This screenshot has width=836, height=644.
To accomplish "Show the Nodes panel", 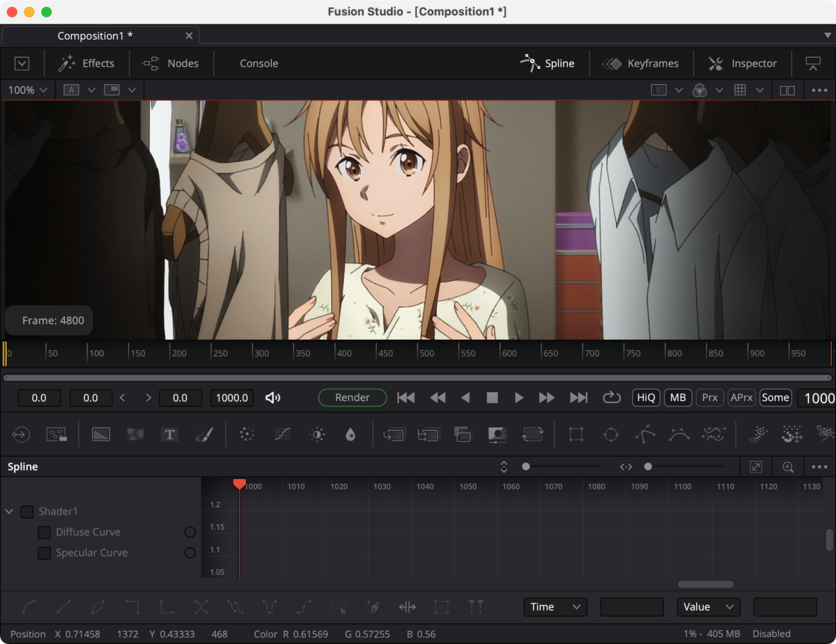I will click(171, 63).
